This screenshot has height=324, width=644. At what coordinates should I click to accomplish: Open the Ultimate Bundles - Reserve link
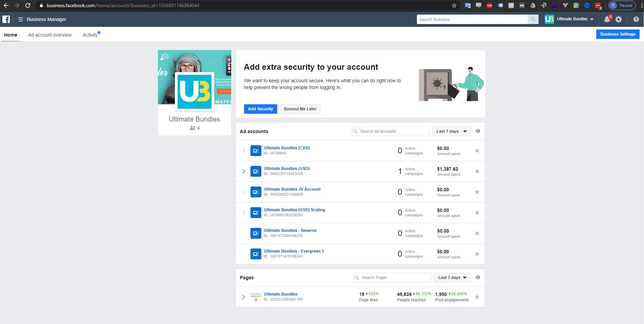pyautogui.click(x=290, y=231)
